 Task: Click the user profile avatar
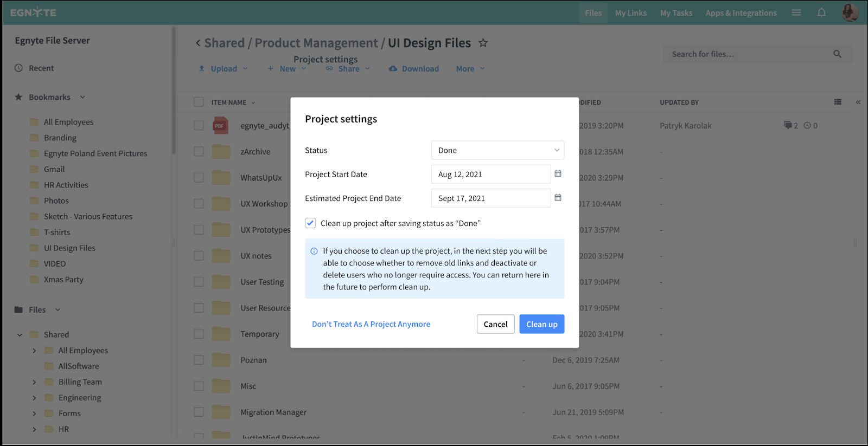(x=850, y=12)
